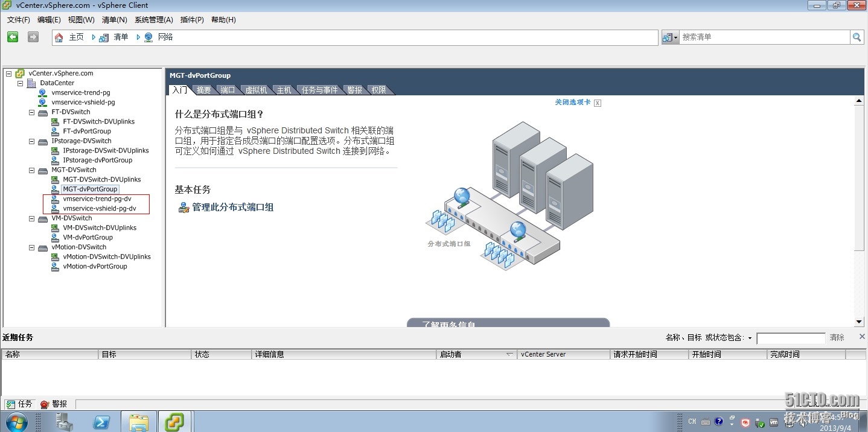Collapse the IPstorage-DVSwitch node
The height and width of the screenshot is (432, 868).
tap(31, 141)
